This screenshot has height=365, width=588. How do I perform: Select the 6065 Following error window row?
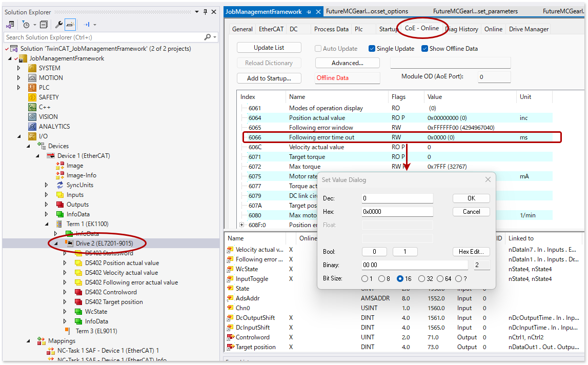[396, 128]
